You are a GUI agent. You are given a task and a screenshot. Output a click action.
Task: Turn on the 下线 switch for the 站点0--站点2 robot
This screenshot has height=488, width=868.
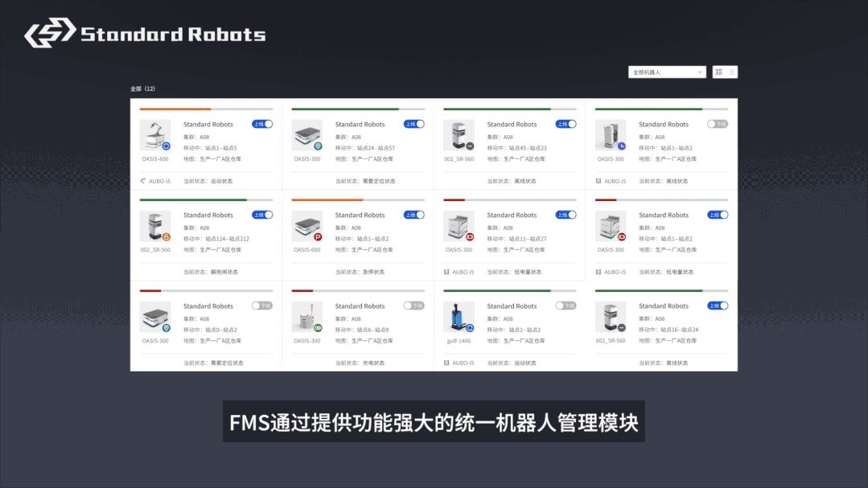(262, 306)
